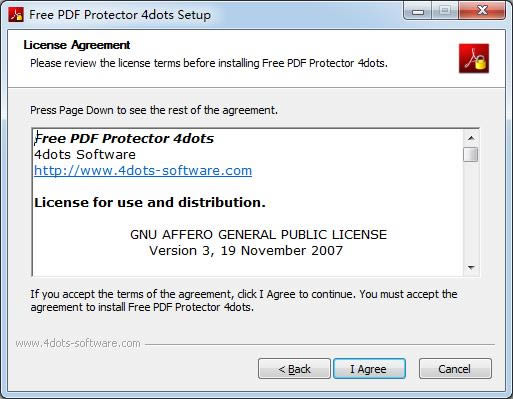This screenshot has height=399, width=513.
Task: Click the PDF lock icon in the title bar
Action: [x=16, y=15]
